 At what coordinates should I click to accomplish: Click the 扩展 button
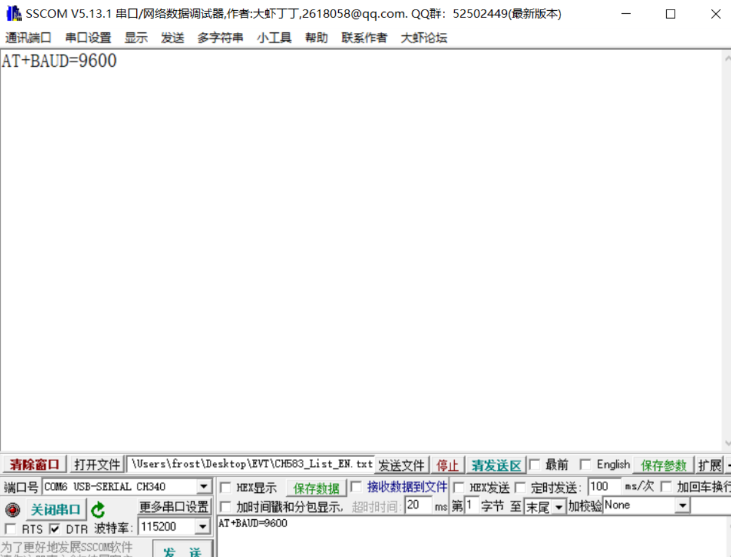710,465
